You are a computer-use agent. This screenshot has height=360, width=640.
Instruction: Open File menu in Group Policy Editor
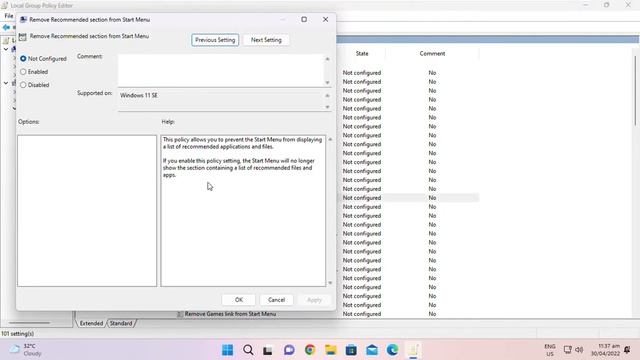9,16
